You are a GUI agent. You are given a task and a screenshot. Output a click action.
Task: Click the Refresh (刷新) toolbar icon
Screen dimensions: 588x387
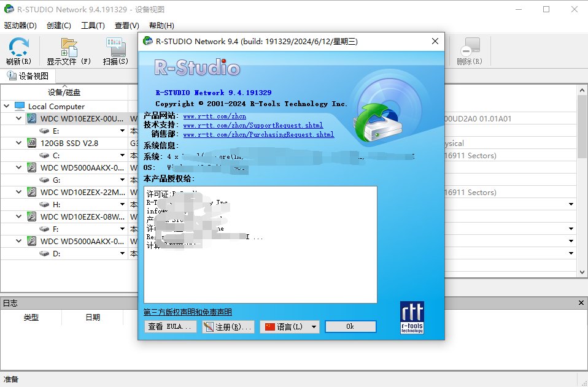coord(18,48)
